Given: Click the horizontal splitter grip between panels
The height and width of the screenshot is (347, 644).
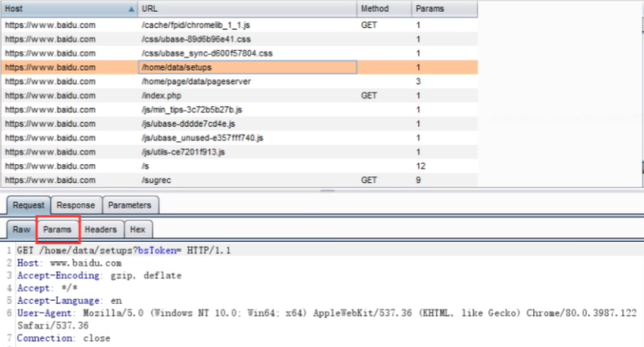Looking at the screenshot, I should click(x=327, y=191).
